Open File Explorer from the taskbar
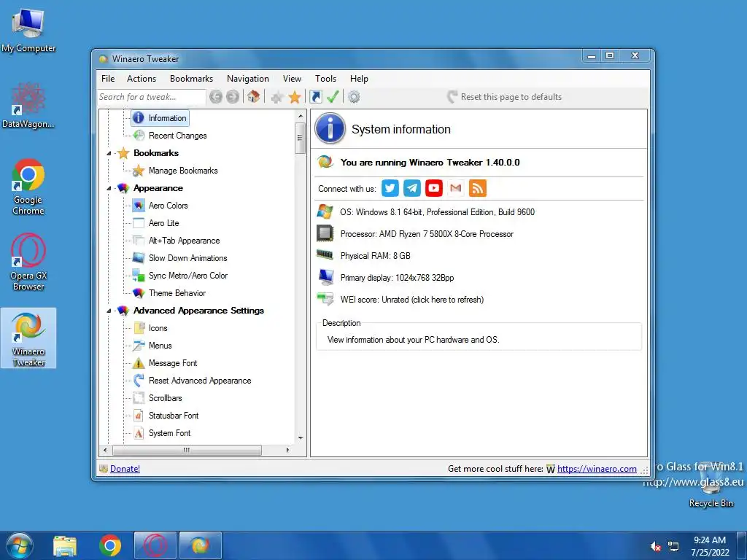 (x=65, y=545)
